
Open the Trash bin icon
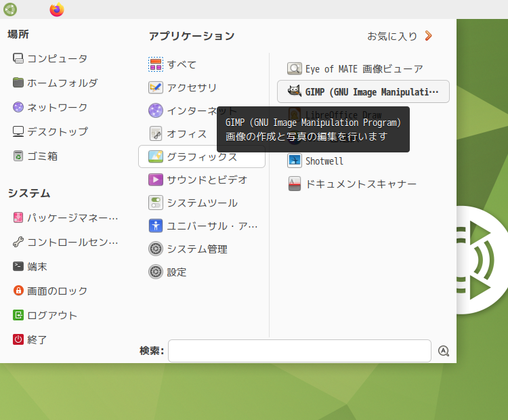[x=18, y=156]
